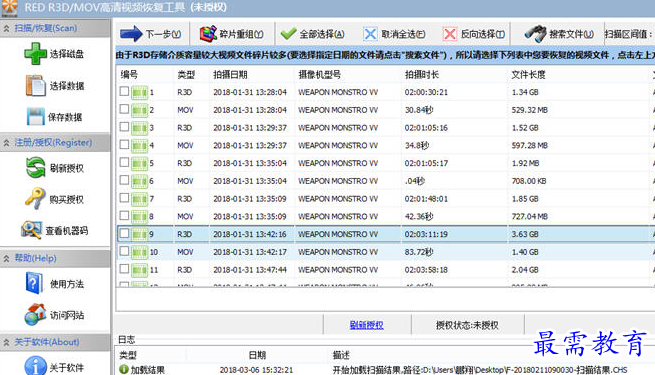Image resolution: width=655 pixels, height=375 pixels.
Task: Click the 刷新授权 hyperlink below the file list
Action: (x=366, y=325)
